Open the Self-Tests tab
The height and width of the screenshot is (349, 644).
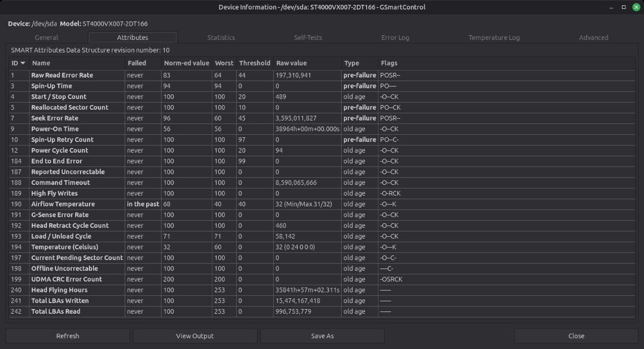(x=308, y=38)
